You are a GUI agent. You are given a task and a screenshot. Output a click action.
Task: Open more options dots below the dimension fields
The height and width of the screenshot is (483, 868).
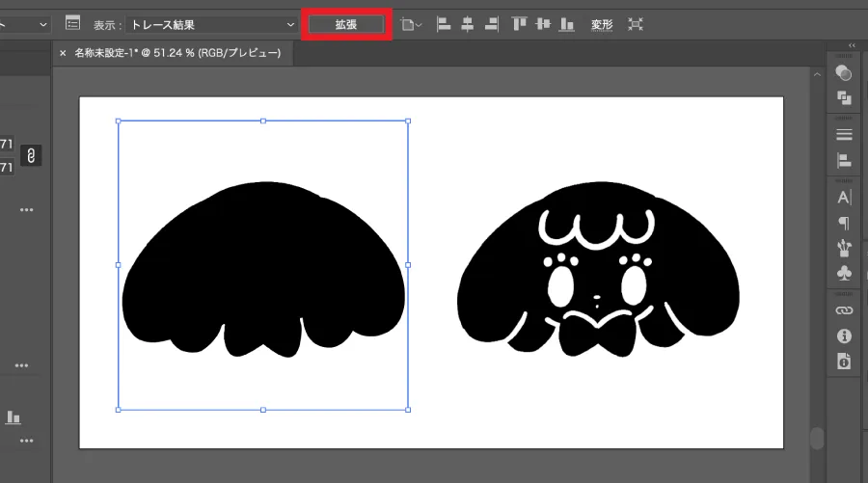[27, 210]
